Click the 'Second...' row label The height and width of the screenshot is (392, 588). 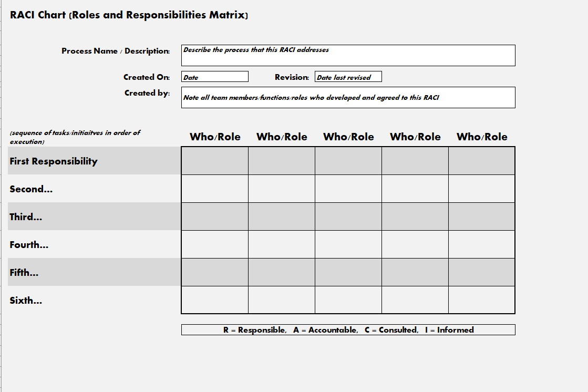click(31, 189)
